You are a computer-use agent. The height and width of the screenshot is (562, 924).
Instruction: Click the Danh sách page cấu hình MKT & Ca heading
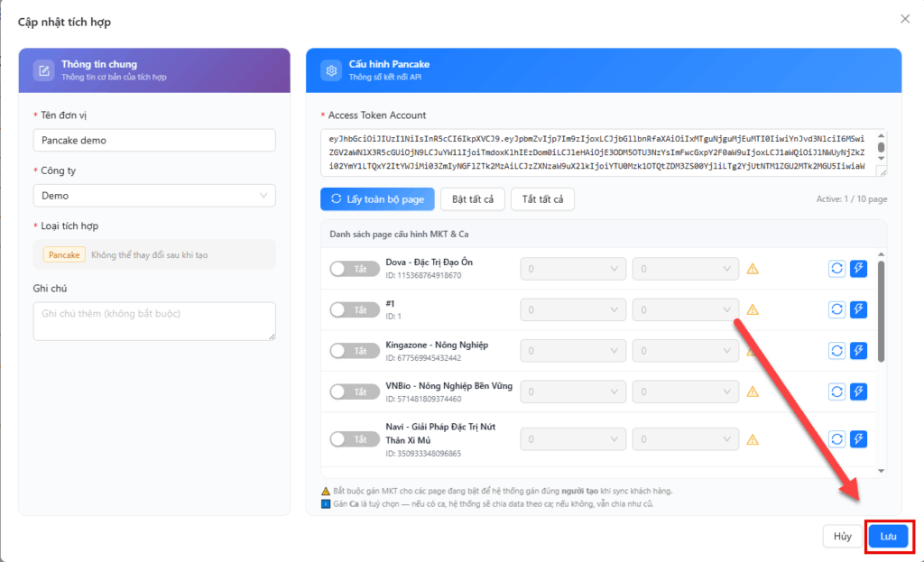tap(399, 234)
